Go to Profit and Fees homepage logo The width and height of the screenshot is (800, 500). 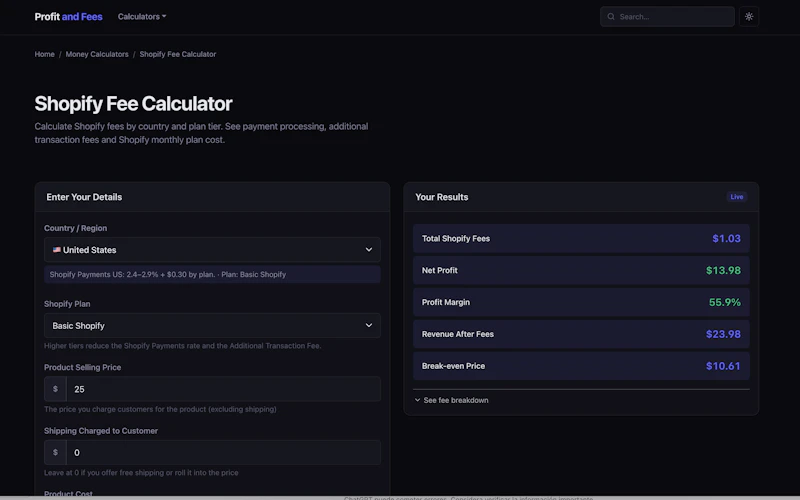tap(68, 16)
